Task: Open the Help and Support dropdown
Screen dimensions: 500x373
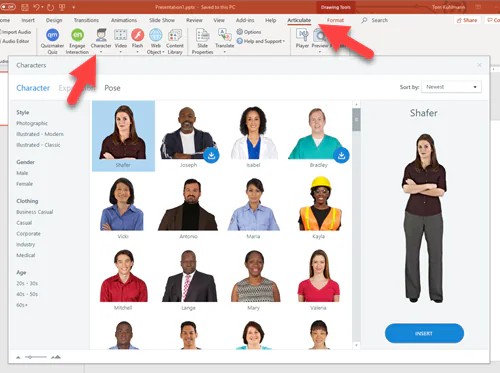Action: [261, 41]
